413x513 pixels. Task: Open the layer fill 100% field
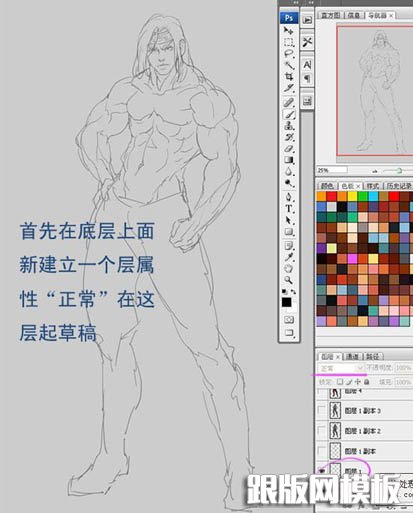point(404,382)
